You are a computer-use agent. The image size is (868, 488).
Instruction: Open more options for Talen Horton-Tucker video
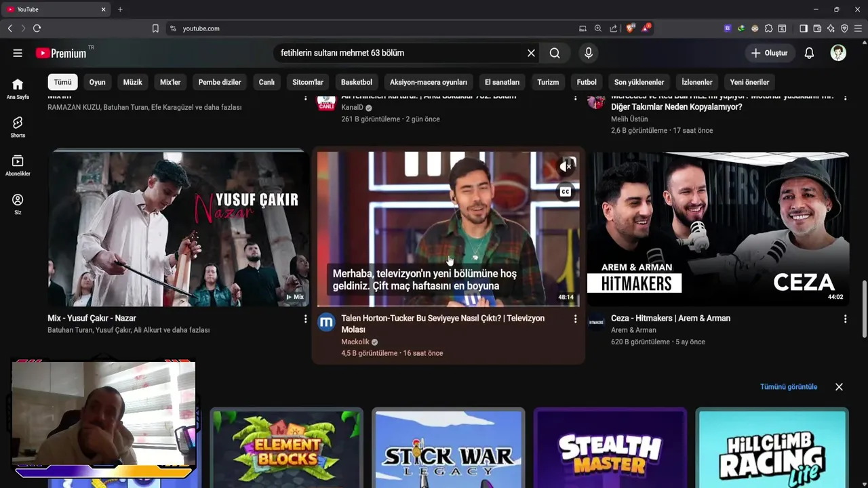click(x=575, y=319)
